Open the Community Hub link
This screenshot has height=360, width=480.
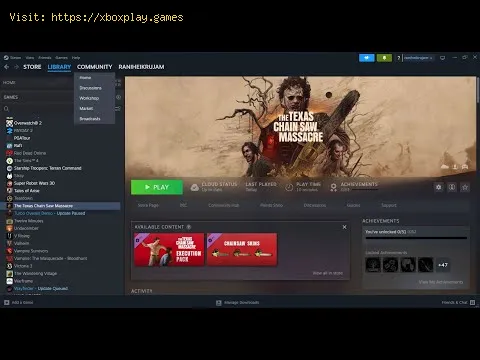[223, 205]
